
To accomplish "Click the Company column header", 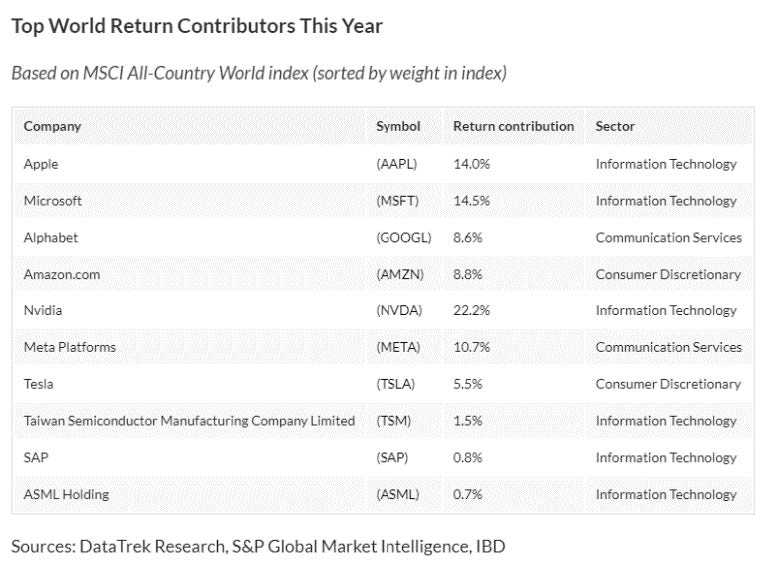I will click(x=52, y=127).
